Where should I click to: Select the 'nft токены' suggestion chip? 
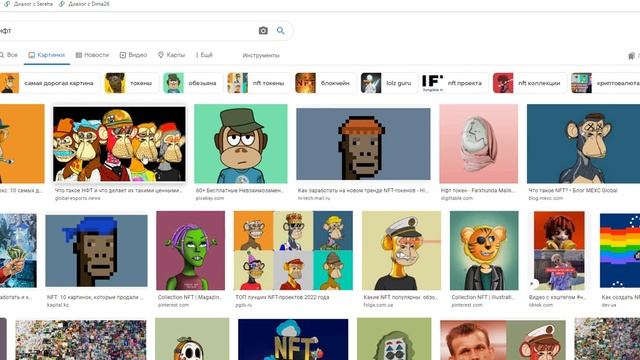(259, 83)
